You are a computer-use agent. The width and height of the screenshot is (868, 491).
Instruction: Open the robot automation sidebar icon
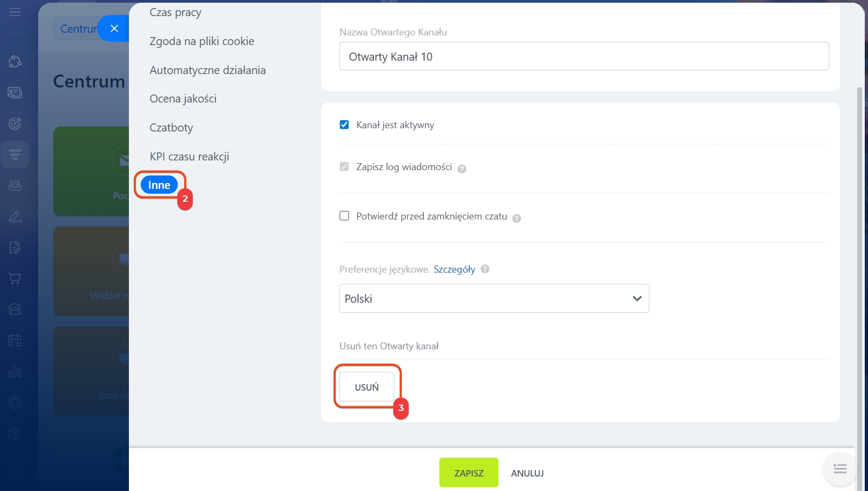click(15, 186)
